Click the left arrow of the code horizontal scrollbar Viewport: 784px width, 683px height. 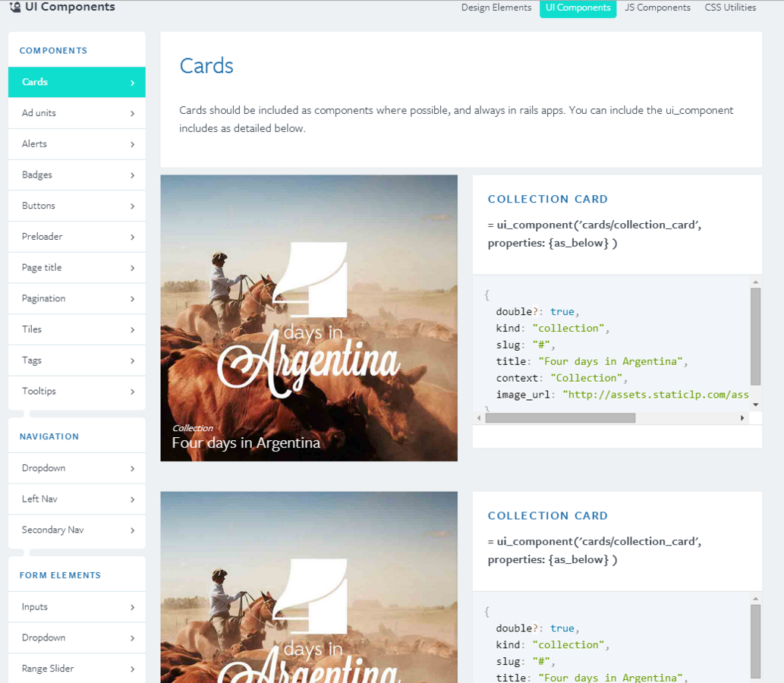(479, 418)
